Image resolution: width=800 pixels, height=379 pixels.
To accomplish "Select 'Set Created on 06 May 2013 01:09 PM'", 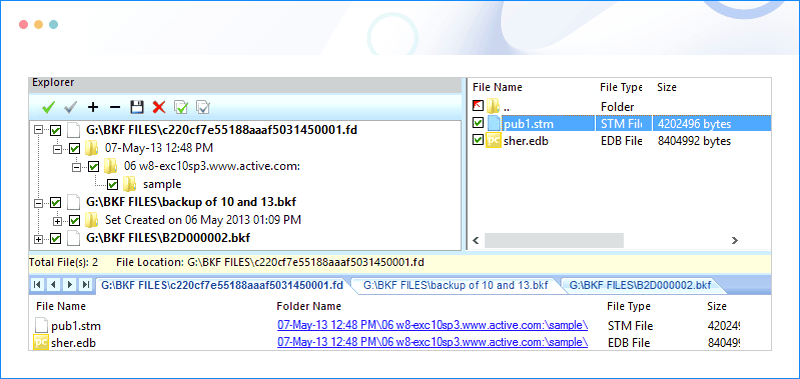I will tap(203, 220).
